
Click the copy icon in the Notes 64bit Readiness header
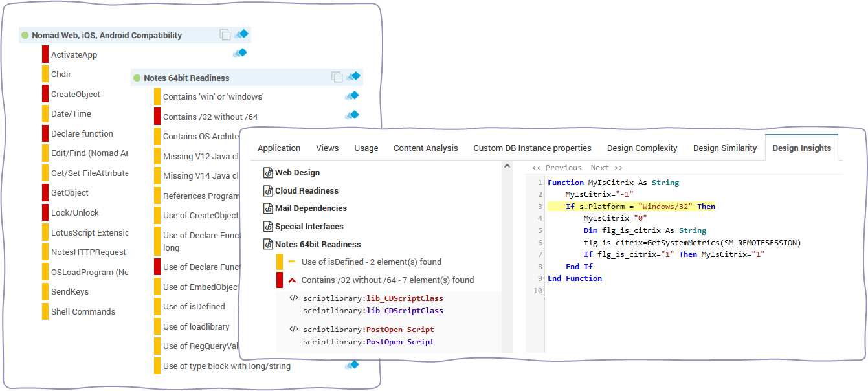point(337,77)
